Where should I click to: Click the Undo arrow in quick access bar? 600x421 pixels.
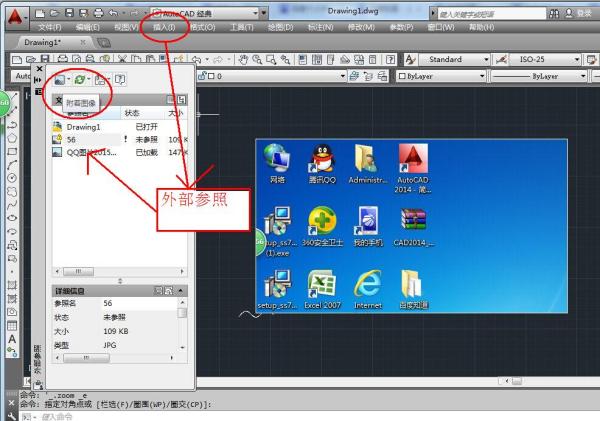tap(113, 13)
